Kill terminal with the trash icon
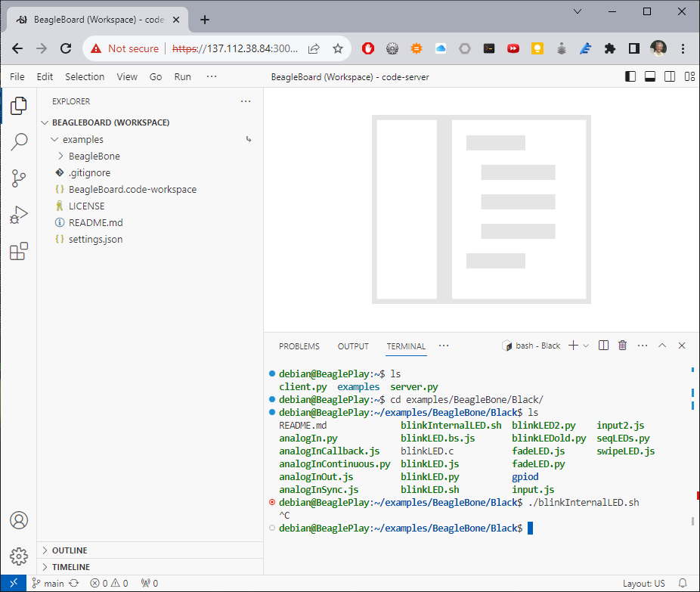This screenshot has width=700, height=592. [622, 346]
